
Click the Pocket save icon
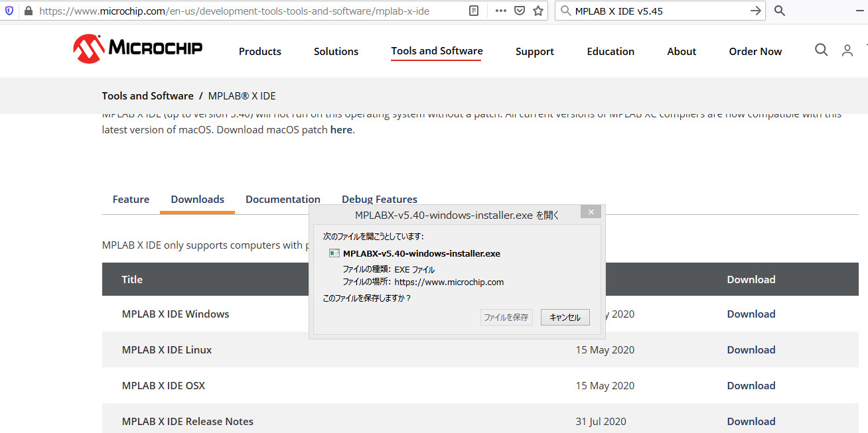tap(520, 11)
